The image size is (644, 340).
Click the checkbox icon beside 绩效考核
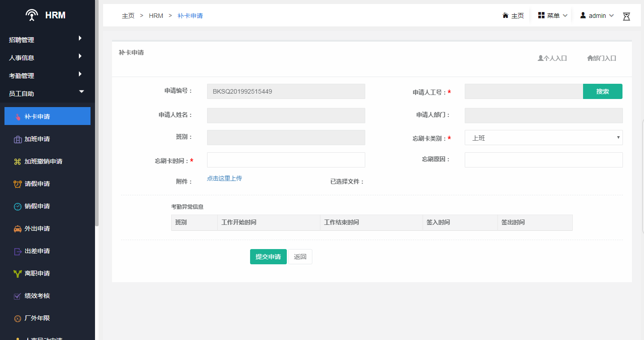point(17,296)
